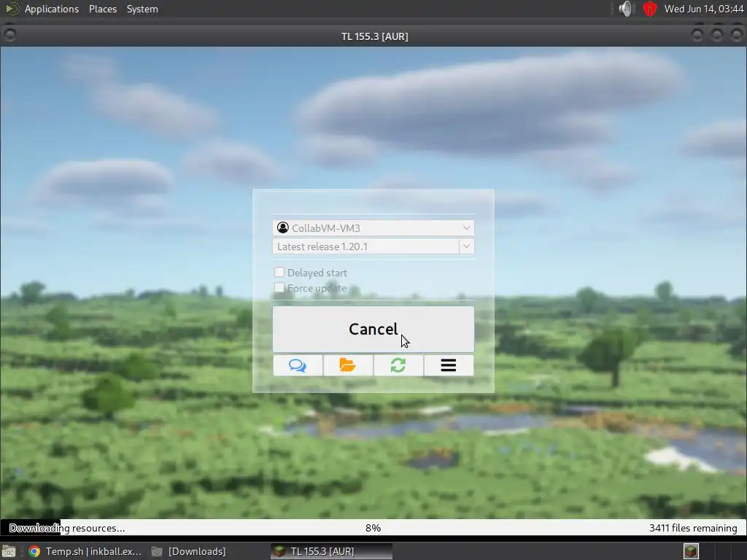Minimize the TL launcher window
This screenshot has height=560, width=747.
point(697,34)
